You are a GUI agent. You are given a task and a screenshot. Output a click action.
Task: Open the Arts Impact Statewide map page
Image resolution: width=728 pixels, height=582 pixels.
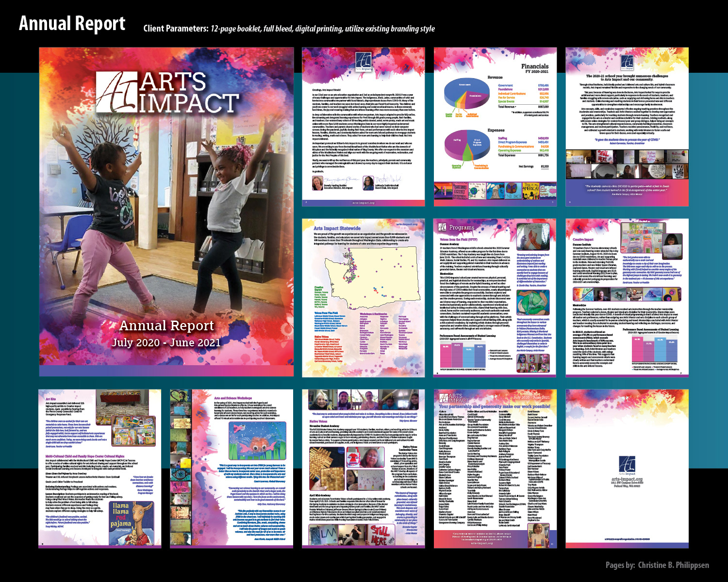[364, 298]
